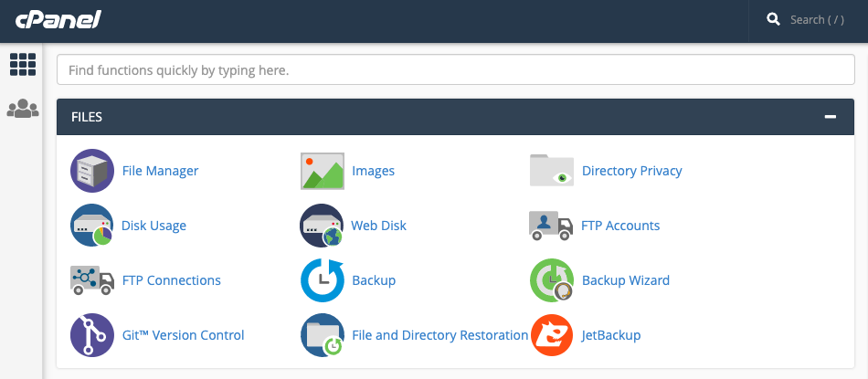Open File and Directory Restoration icon
868x379 pixels.
[x=323, y=335]
